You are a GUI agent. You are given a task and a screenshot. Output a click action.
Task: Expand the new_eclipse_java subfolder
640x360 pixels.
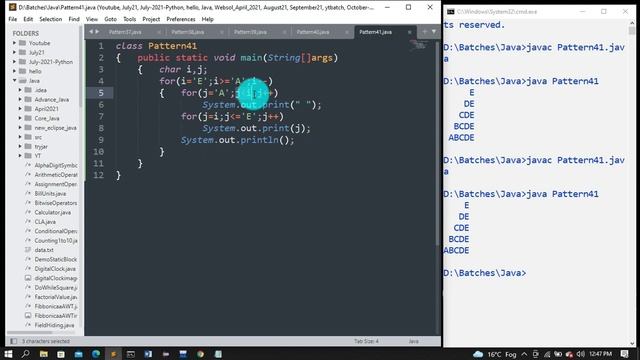(x=20, y=127)
